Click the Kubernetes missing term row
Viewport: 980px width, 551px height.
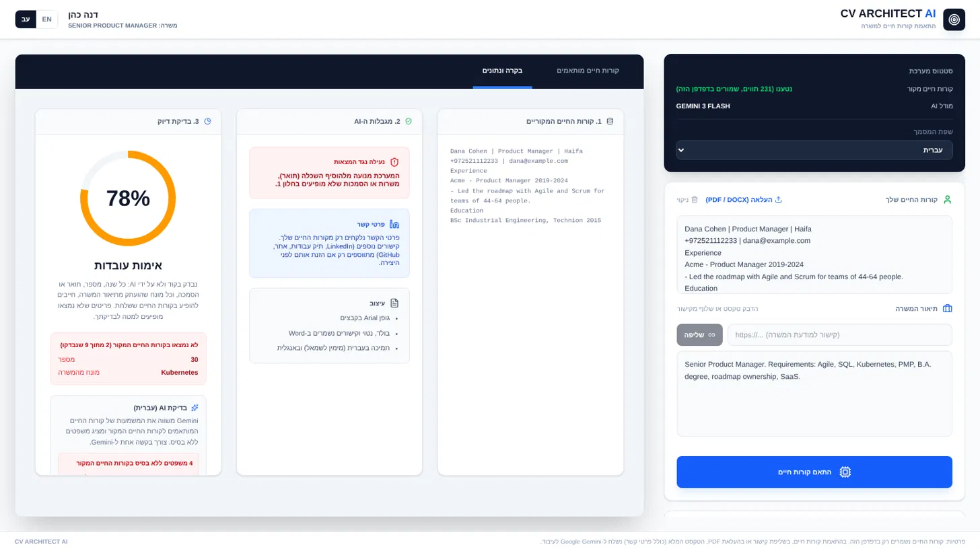128,372
